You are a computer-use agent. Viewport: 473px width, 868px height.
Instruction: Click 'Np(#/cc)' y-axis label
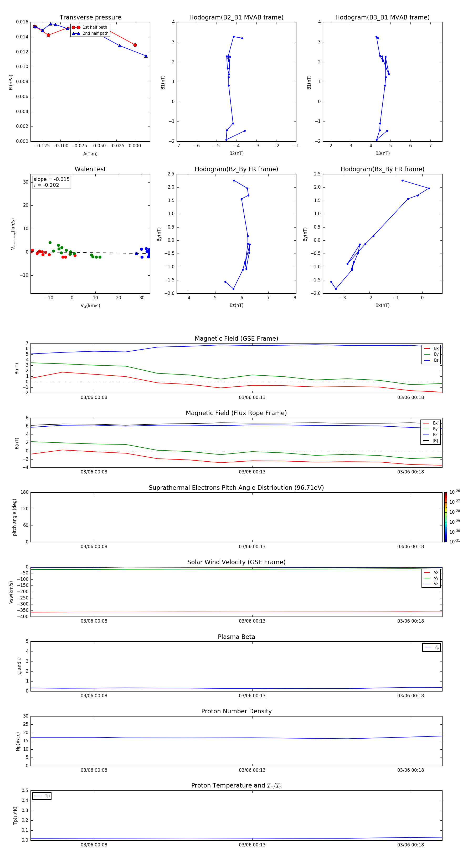pos(18,741)
